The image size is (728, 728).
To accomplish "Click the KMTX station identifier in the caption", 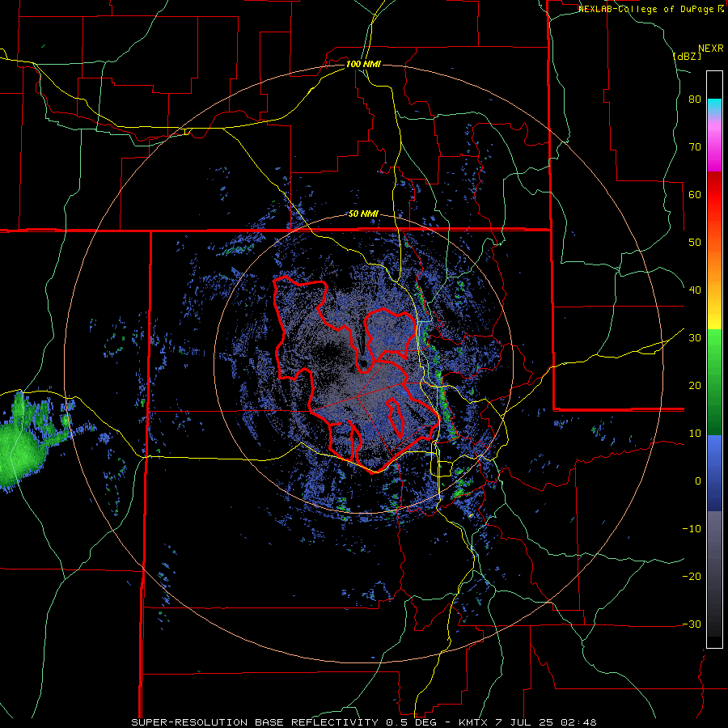I will [475, 722].
